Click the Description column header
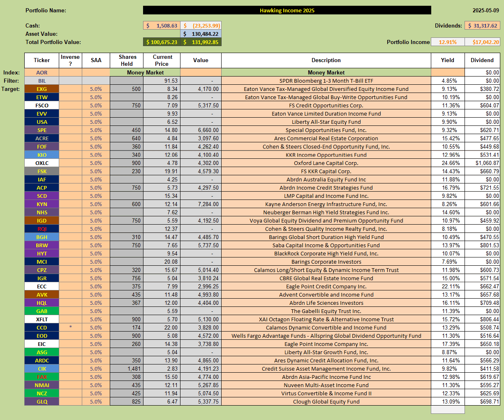 (x=326, y=60)
